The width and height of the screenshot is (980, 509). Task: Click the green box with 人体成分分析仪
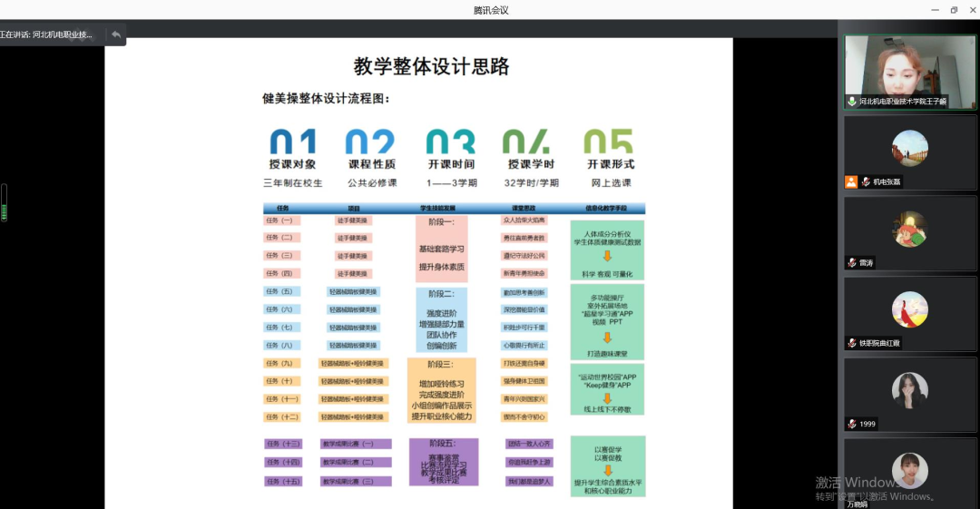click(x=607, y=250)
